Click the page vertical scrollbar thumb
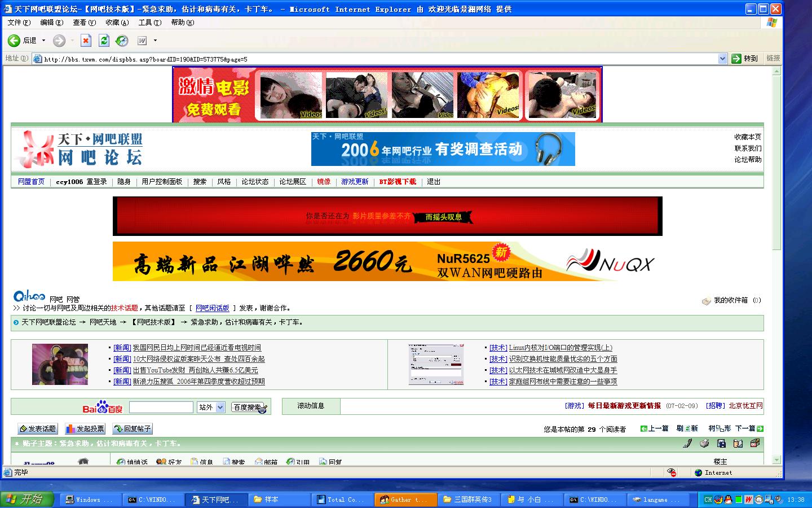Image resolution: width=812 pixels, height=508 pixels. tap(776, 163)
